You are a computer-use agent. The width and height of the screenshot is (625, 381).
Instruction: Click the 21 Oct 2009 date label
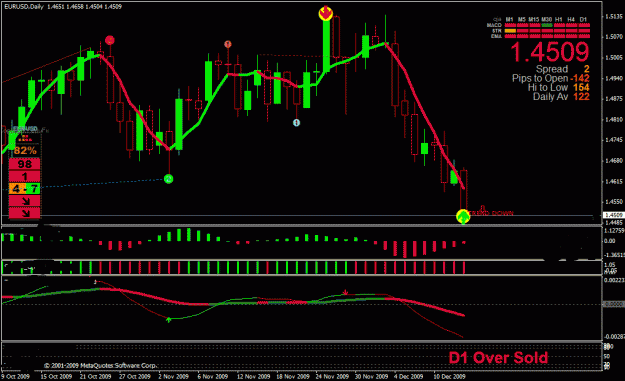pyautogui.click(x=95, y=376)
